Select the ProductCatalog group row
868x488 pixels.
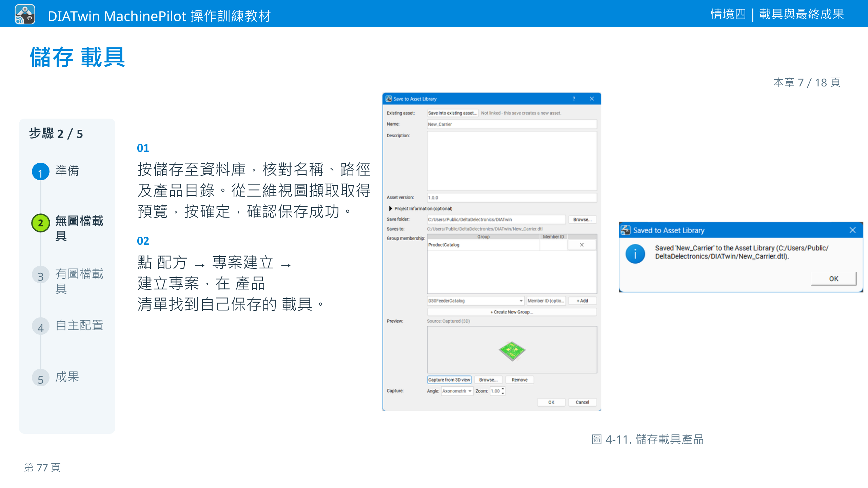coord(483,245)
